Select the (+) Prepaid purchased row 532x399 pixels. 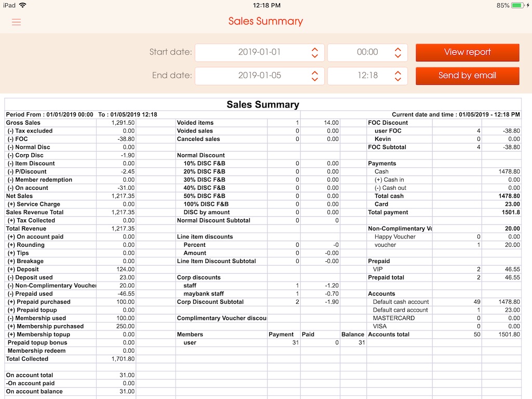tap(71, 302)
